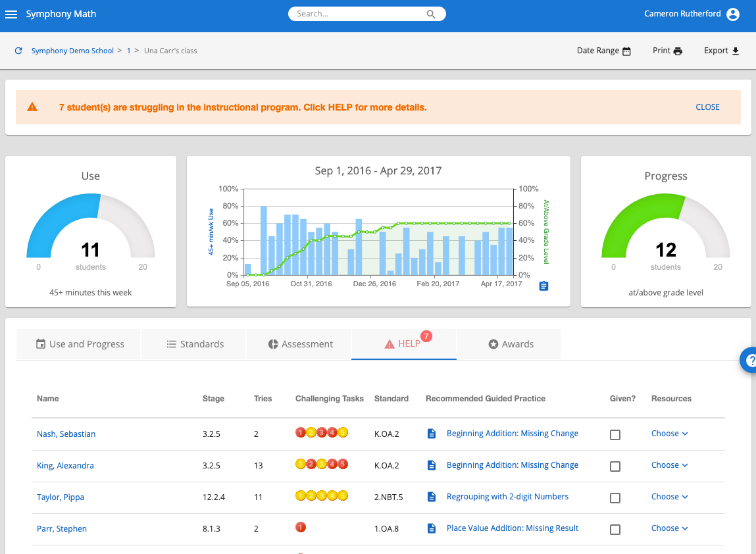Image resolution: width=756 pixels, height=554 pixels.
Task: Click the tallest blue bar in usage chart
Action: (264, 240)
